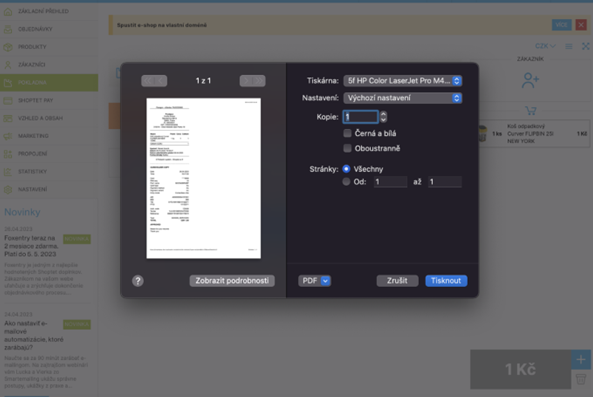Viewport: 593px width, 397px height.
Task: Click the shopping cart icon
Action: tap(531, 110)
